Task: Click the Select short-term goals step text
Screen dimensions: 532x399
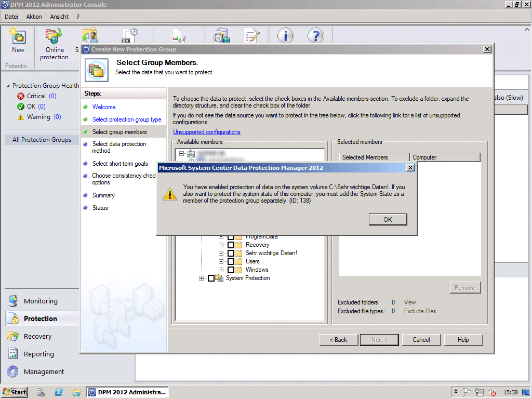Action: (x=120, y=164)
